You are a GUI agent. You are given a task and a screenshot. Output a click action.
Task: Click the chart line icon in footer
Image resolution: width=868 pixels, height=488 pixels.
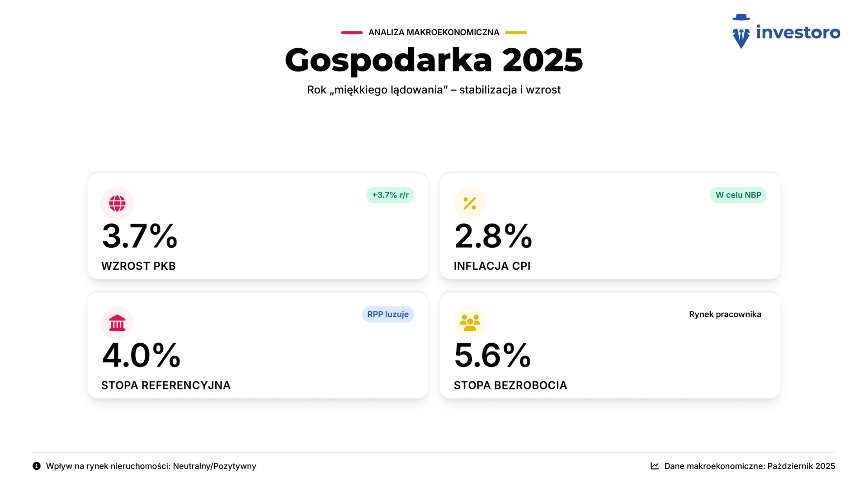[655, 466]
